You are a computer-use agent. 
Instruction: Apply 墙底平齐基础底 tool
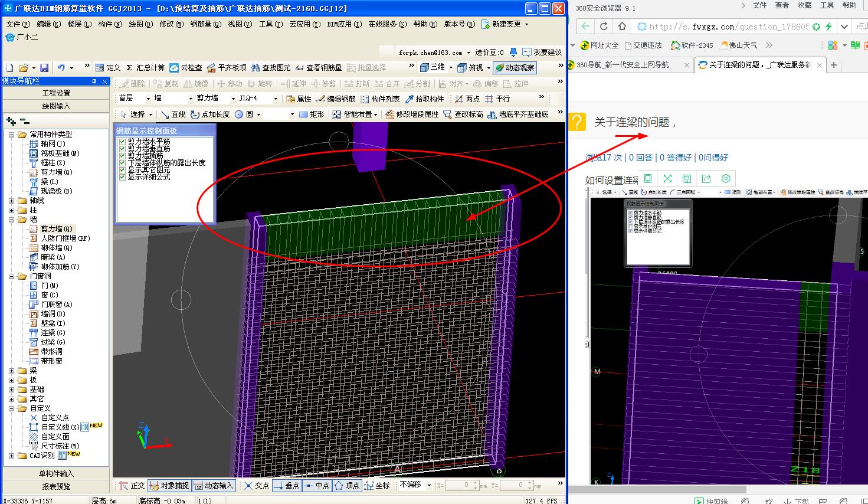(518, 114)
